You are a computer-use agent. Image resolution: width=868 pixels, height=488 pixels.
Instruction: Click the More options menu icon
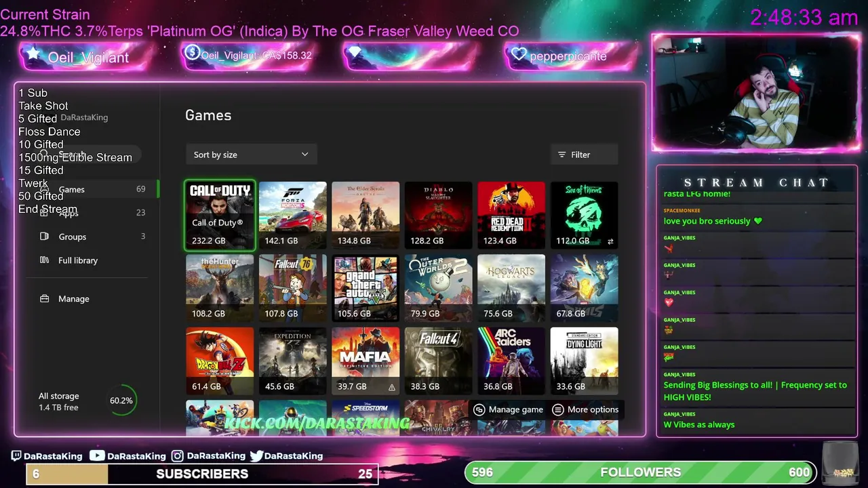pos(558,409)
